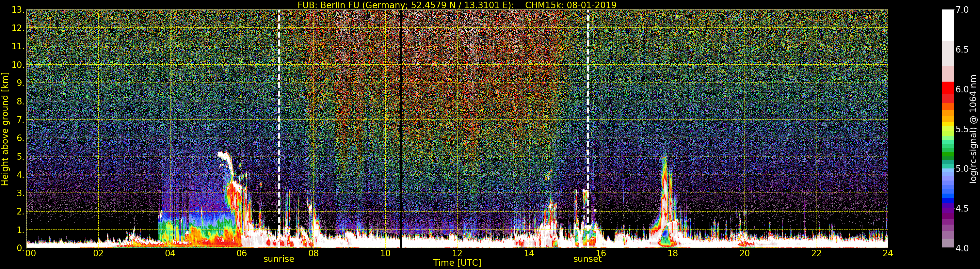Click the 'log(rc-signal) @ 1064 nm' colorbar label
The height and width of the screenshot is (269, 980).
973,129
